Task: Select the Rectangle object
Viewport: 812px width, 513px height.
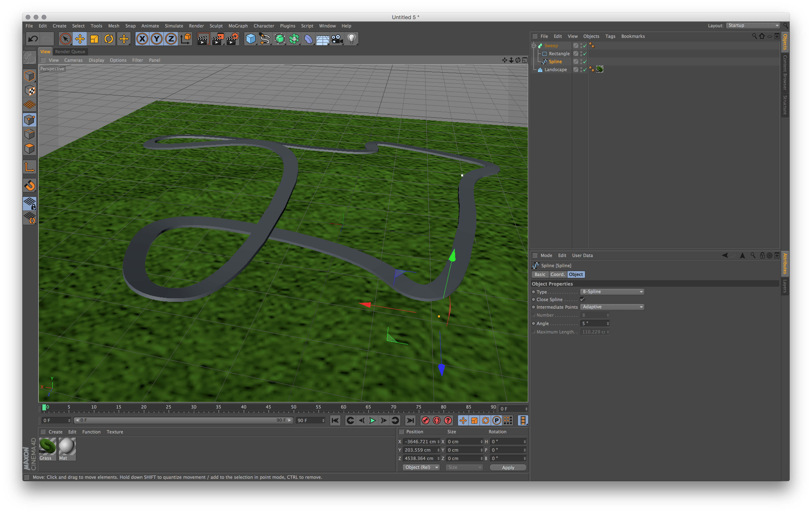Action: tap(559, 53)
